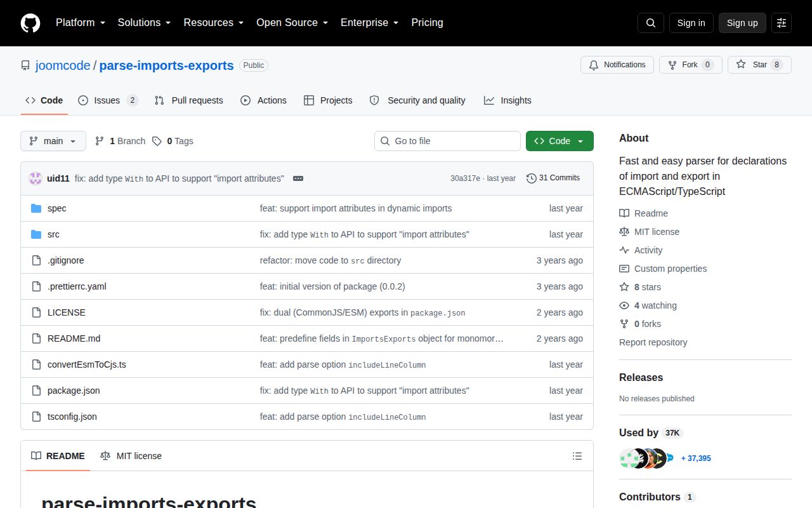This screenshot has height=508, width=812.
Task: Click the repository book icon beside joomcode
Action: tap(25, 65)
